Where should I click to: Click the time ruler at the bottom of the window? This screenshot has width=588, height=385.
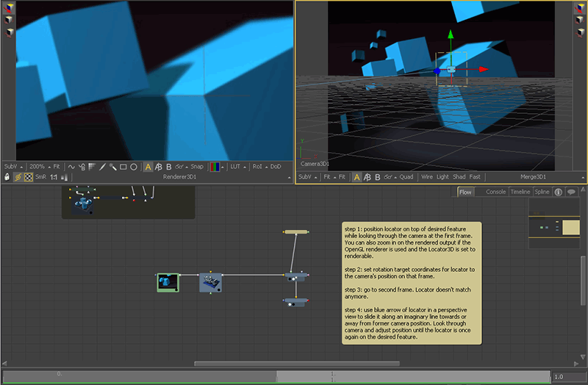coord(276,376)
